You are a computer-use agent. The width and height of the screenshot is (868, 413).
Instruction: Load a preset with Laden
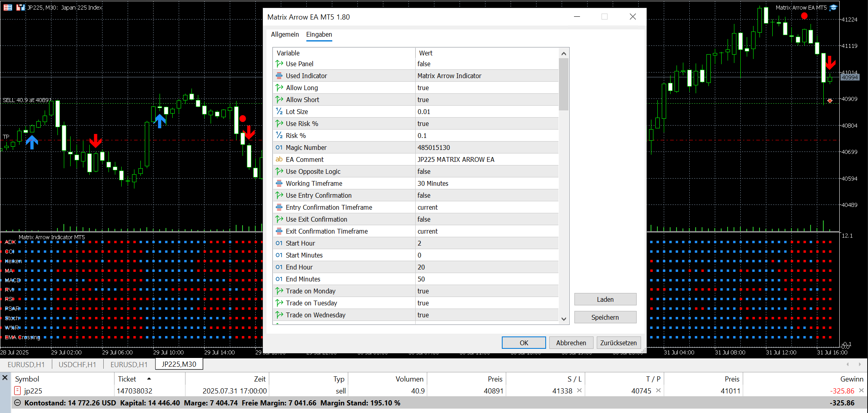click(x=605, y=299)
